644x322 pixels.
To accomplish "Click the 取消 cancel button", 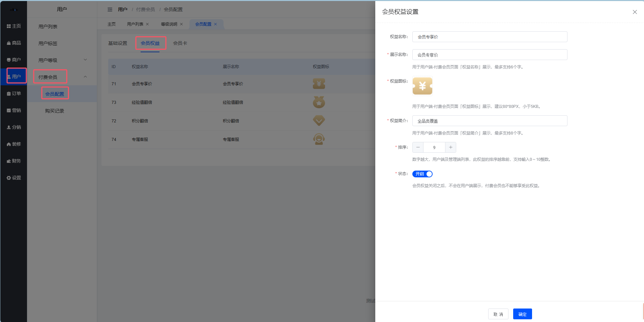I will pyautogui.click(x=498, y=314).
